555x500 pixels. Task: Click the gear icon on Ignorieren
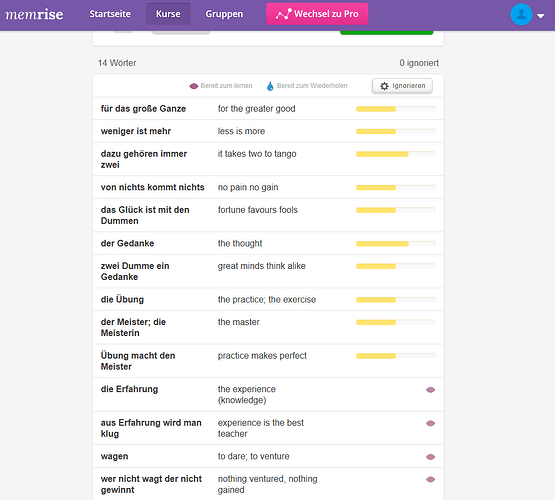pos(384,86)
